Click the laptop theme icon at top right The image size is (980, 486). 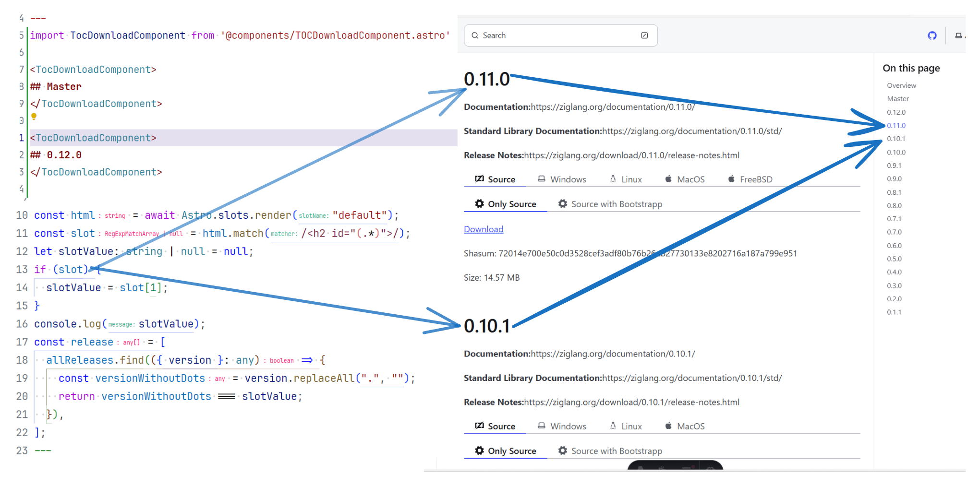tap(958, 36)
